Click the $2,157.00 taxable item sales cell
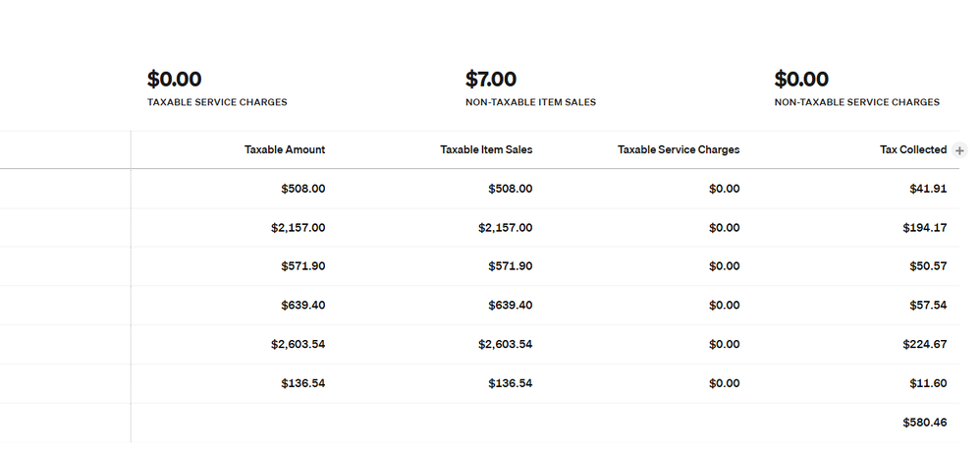 506,228
